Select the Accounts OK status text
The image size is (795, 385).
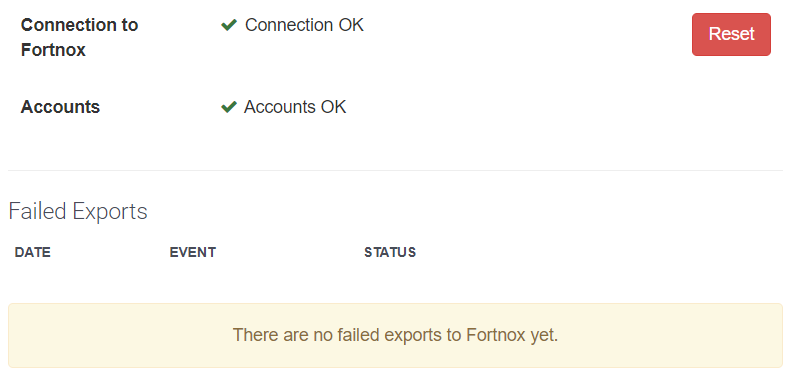pyautogui.click(x=295, y=107)
